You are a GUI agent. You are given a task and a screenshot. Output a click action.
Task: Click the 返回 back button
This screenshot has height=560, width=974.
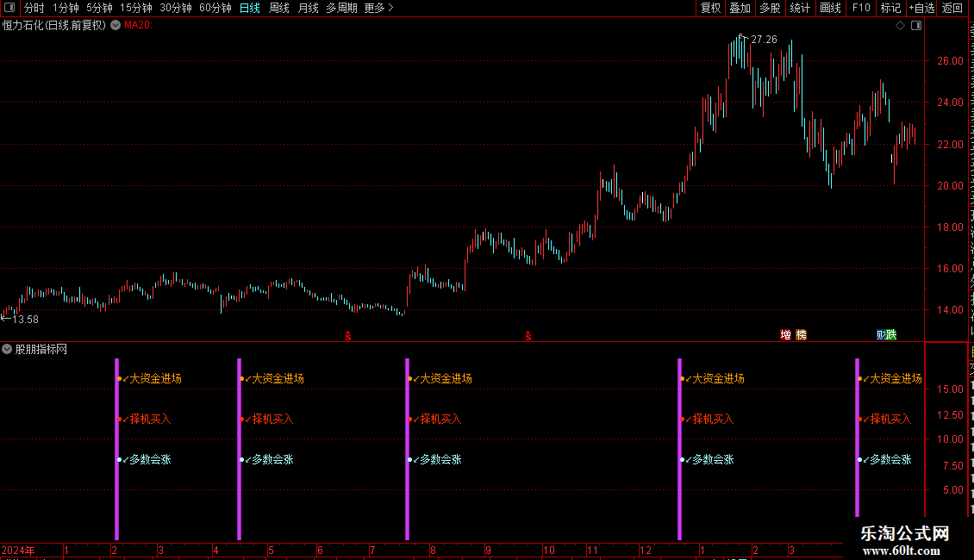952,8
